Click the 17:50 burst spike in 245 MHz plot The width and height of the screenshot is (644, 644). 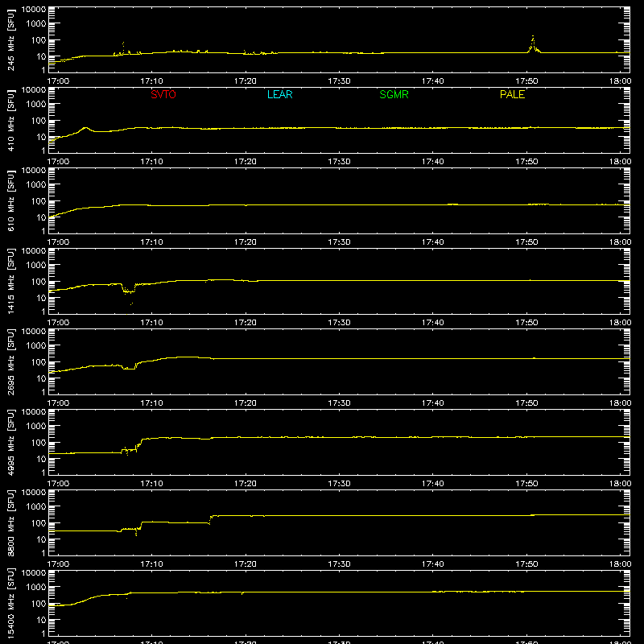click(533, 44)
